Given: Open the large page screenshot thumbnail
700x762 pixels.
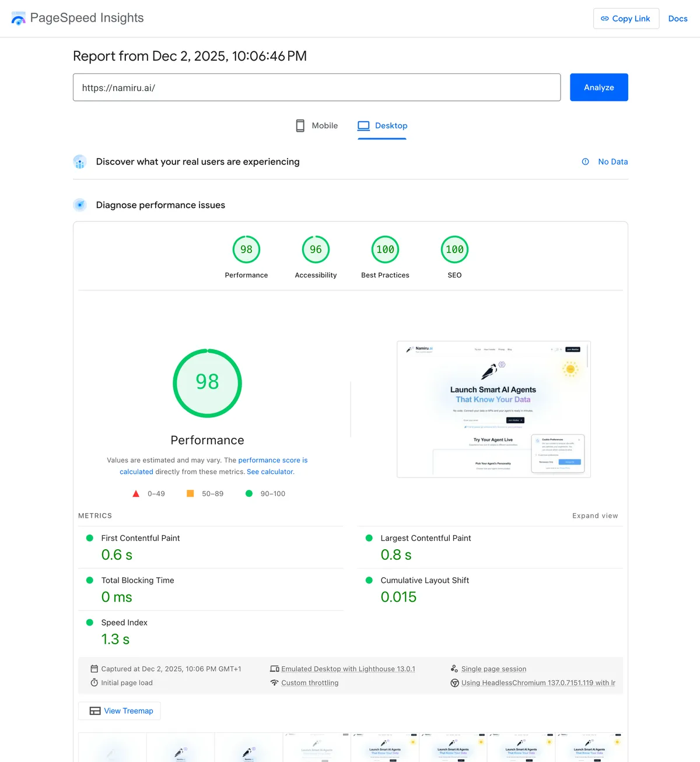Looking at the screenshot, I should (494, 409).
